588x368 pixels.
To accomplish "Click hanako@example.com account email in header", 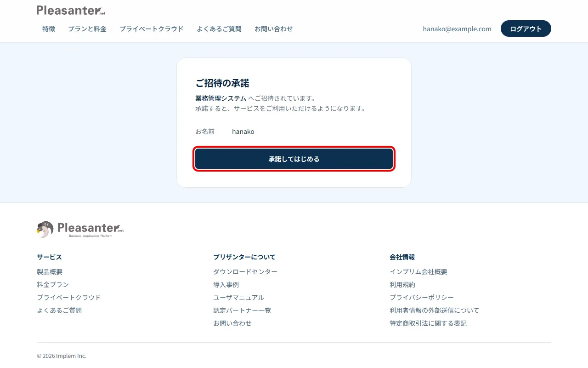I will 457,29.
